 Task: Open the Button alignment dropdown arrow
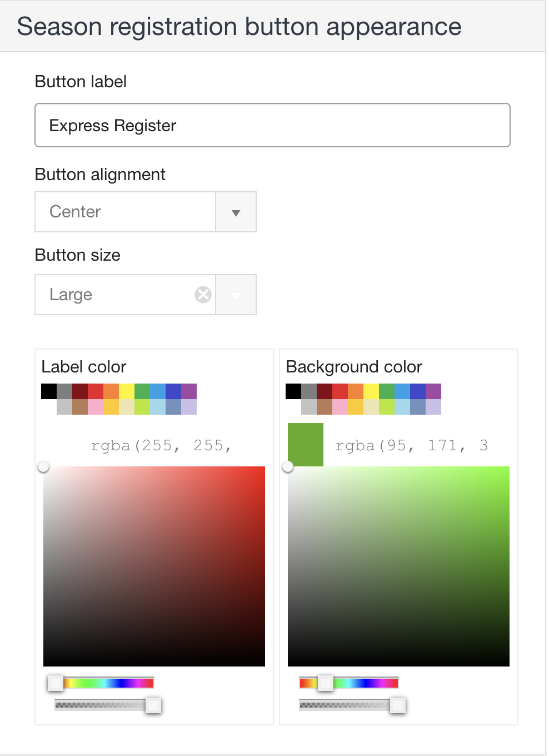[236, 212]
